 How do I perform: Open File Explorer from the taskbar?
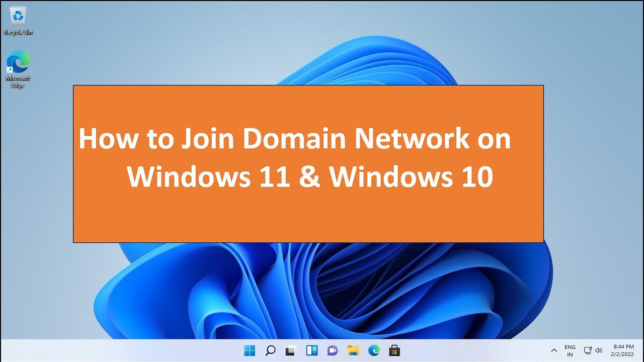[x=353, y=350]
